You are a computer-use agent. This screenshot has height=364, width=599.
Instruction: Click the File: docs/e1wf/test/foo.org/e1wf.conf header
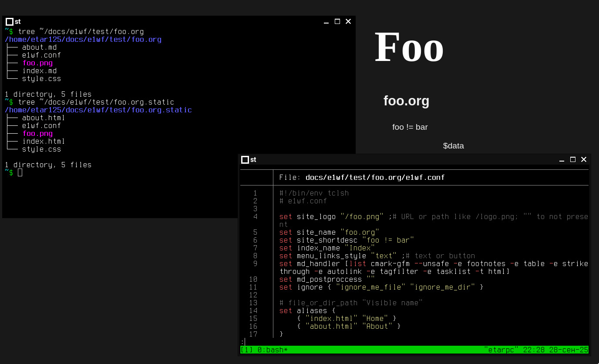(x=362, y=178)
